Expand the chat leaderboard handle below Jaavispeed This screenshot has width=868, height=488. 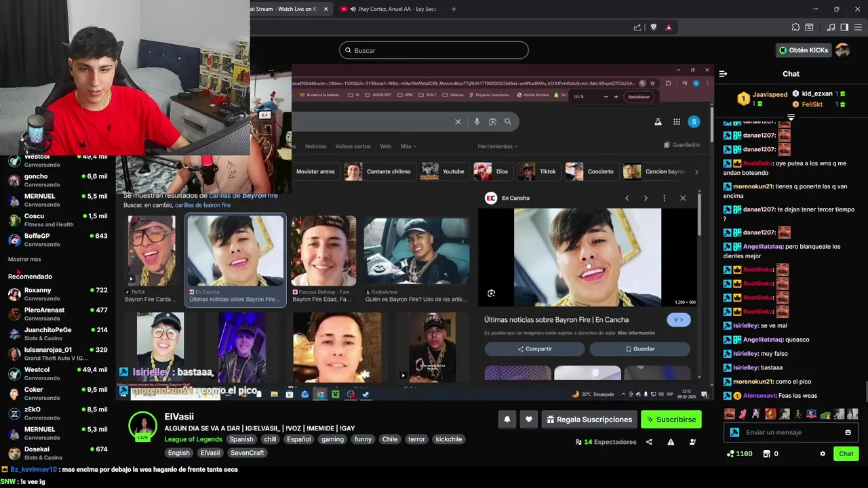pos(791,117)
